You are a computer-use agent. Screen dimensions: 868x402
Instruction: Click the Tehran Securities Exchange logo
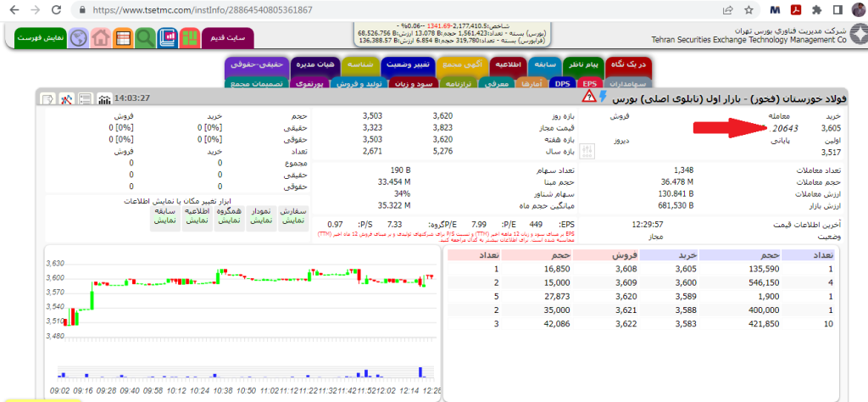pos(858,36)
